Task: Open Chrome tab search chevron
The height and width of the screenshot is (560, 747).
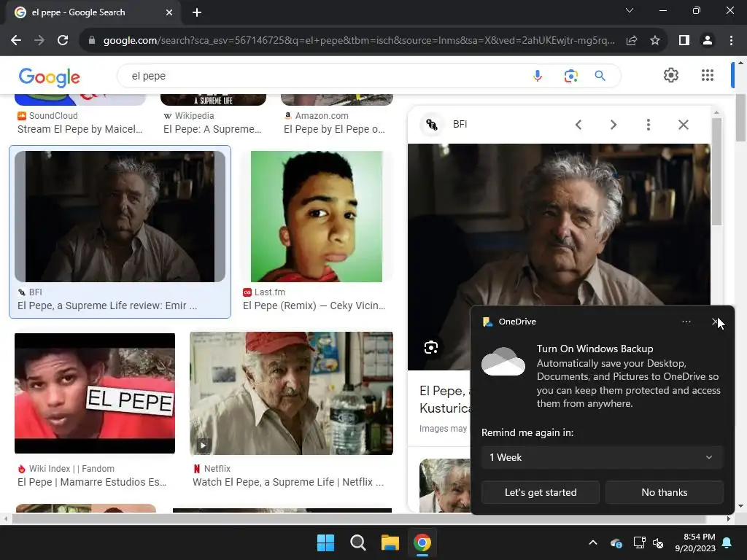Action: pos(630,10)
